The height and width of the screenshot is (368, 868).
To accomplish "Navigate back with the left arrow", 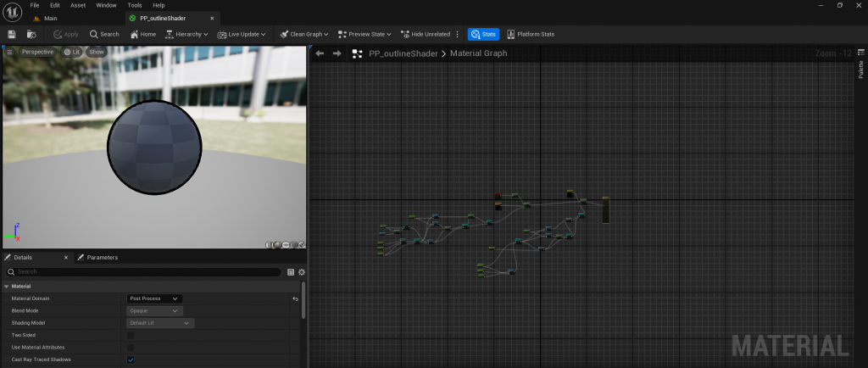I will [x=320, y=53].
